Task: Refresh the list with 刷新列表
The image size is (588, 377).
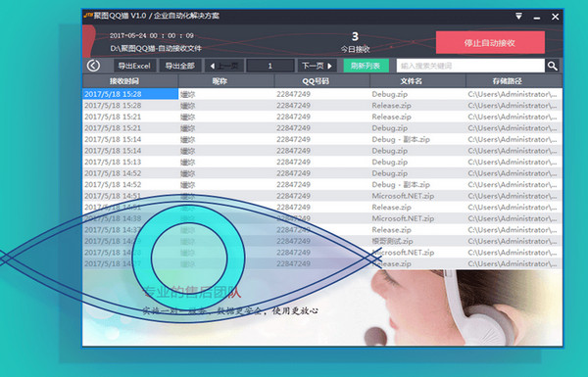Action: tap(366, 66)
